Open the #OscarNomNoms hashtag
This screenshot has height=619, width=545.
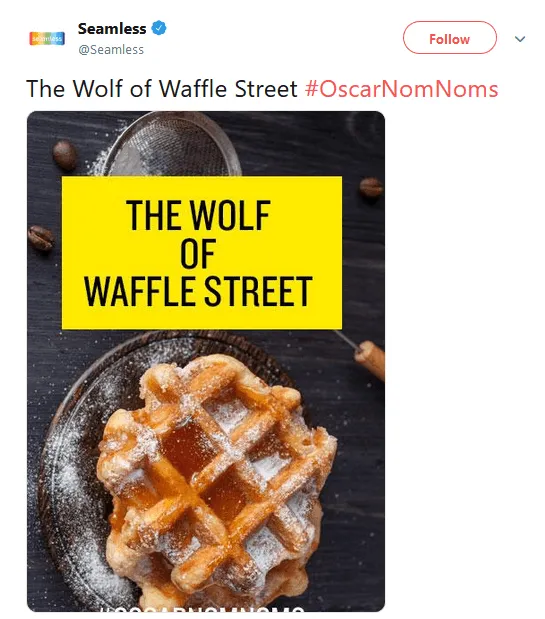tap(401, 88)
